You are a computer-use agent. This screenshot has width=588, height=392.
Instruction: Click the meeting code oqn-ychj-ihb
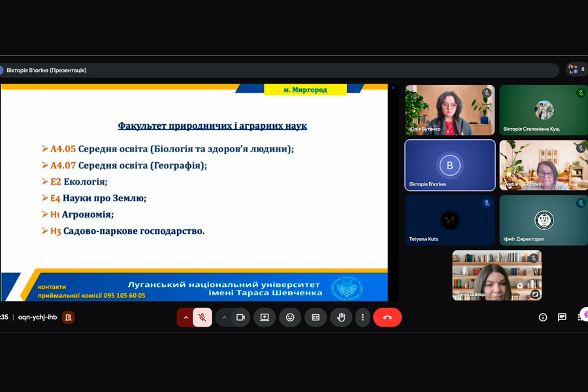(37, 317)
